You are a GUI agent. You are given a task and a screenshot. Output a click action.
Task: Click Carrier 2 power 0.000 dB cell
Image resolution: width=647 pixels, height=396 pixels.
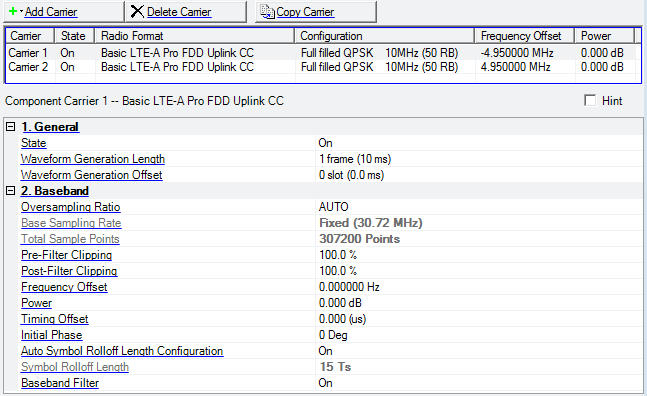pyautogui.click(x=602, y=67)
